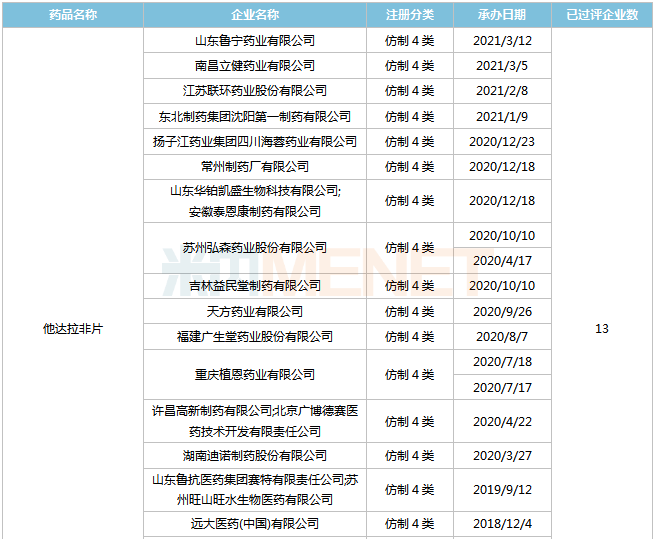Select 天方药业有限公司 company cell
Screen dimensions: 655x539
[x=255, y=312]
